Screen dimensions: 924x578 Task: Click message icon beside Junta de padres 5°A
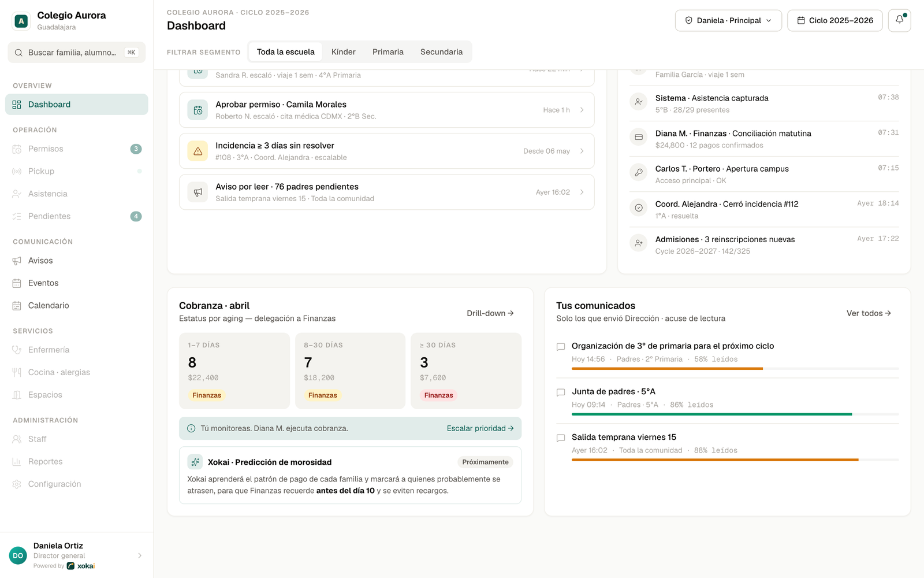tap(560, 392)
